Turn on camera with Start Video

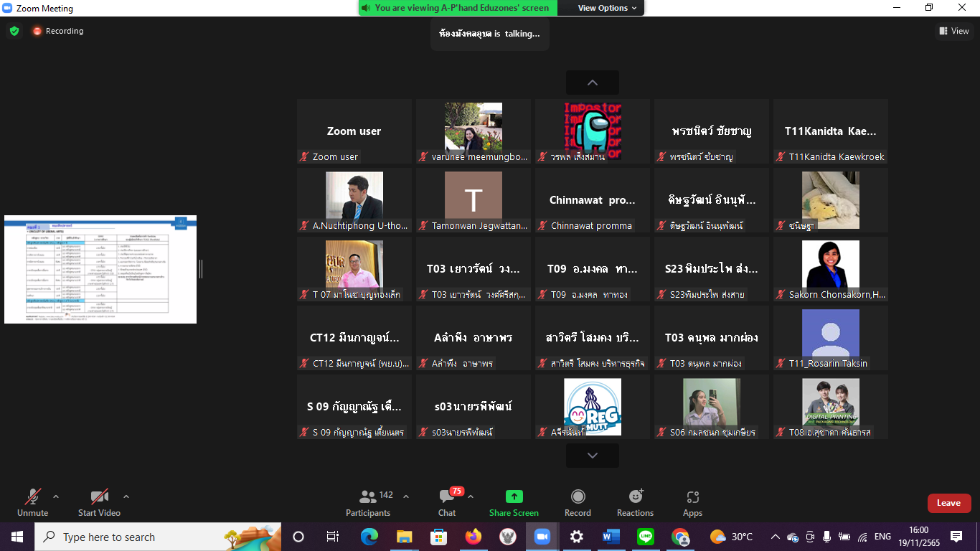click(99, 496)
